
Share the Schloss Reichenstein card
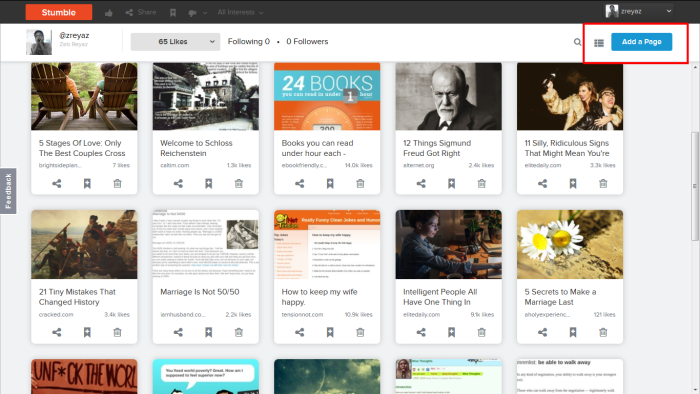[178, 183]
